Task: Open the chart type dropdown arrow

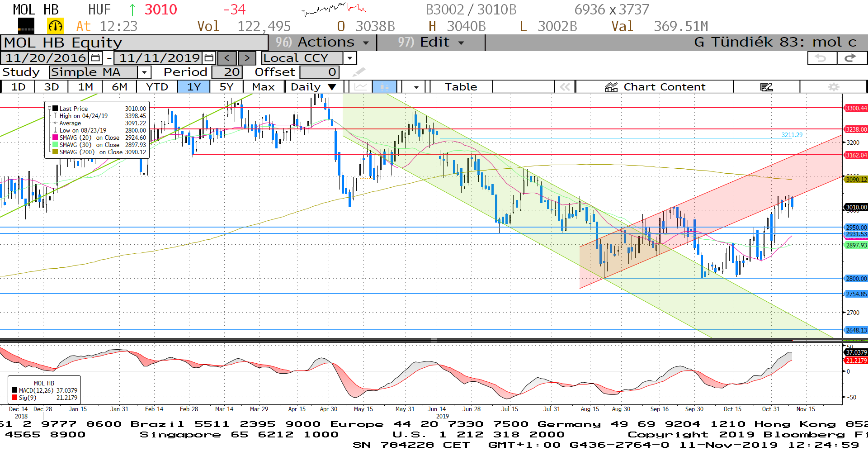Action: pyautogui.click(x=416, y=87)
